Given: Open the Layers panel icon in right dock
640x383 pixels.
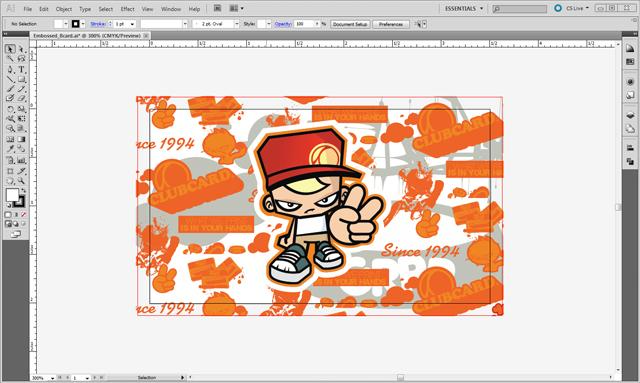Looking at the screenshot, I should pos(630,116).
